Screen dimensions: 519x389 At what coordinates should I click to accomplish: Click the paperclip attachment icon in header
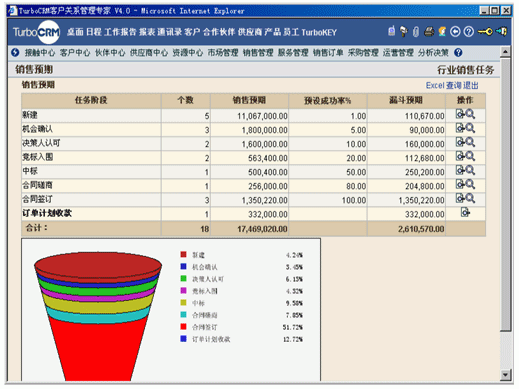tap(415, 32)
